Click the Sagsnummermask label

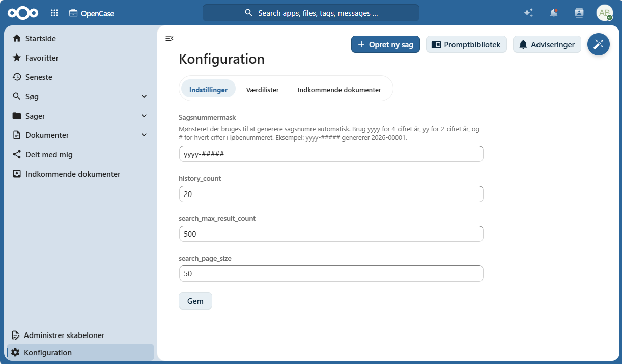(207, 117)
